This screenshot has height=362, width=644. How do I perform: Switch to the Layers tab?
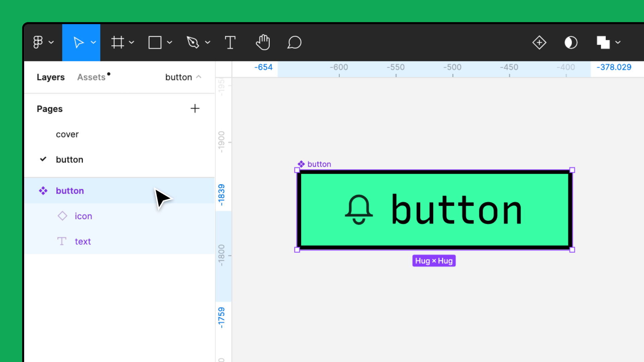tap(51, 77)
